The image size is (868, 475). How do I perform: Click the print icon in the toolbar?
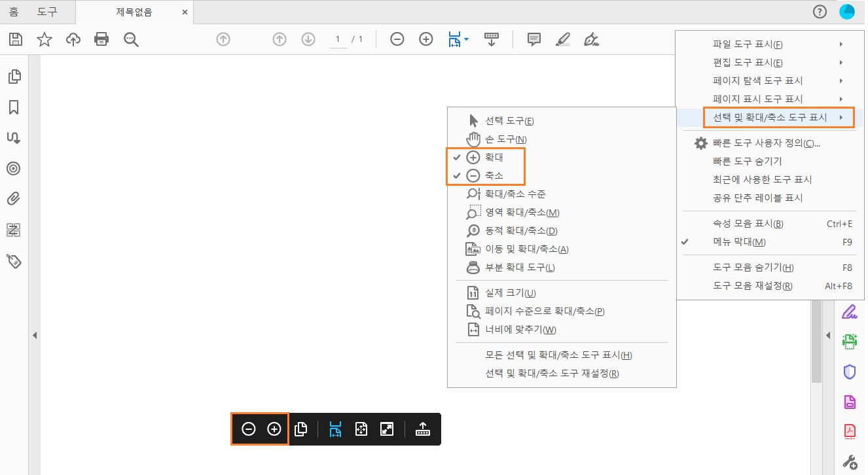pyautogui.click(x=101, y=39)
